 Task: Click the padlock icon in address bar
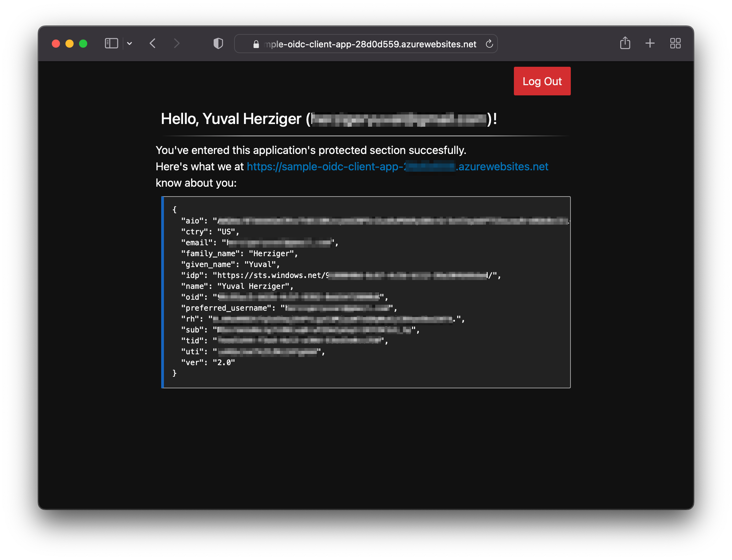256,44
